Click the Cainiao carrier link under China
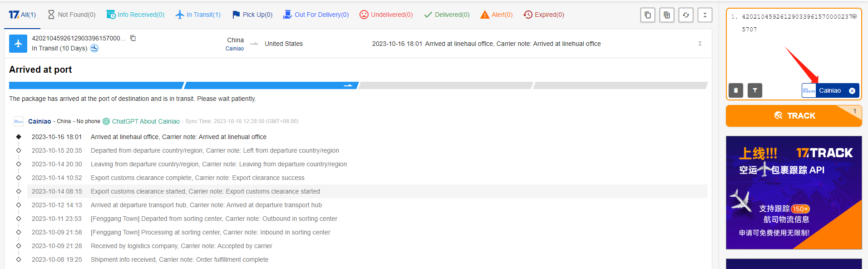Screen dimensions: 868x269 (x=235, y=49)
